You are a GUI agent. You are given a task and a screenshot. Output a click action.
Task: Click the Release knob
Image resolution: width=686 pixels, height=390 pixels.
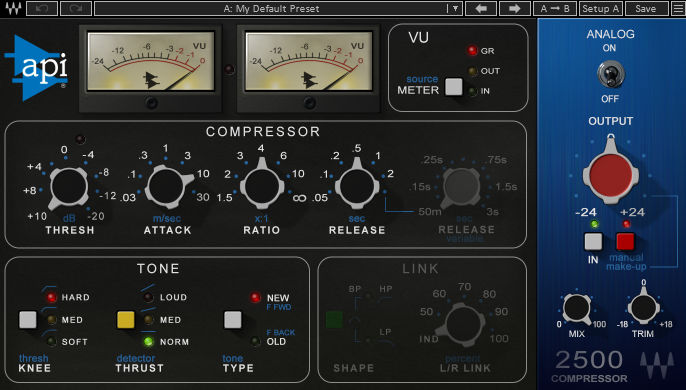pyautogui.click(x=357, y=187)
